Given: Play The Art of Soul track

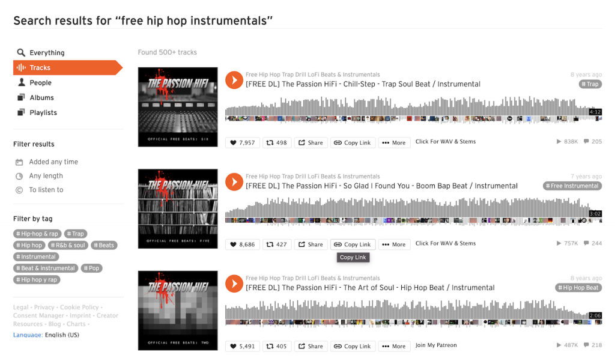Looking at the screenshot, I should (234, 284).
